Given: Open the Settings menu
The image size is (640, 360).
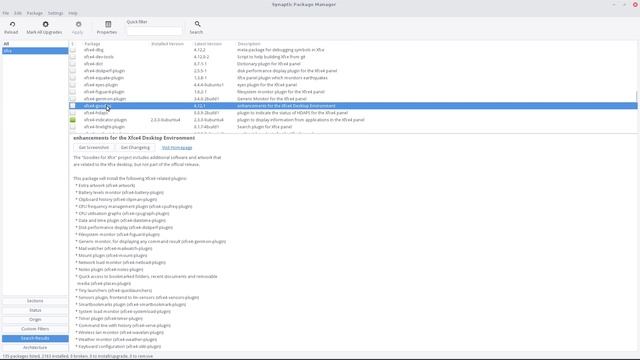Looking at the screenshot, I should pos(56,13).
